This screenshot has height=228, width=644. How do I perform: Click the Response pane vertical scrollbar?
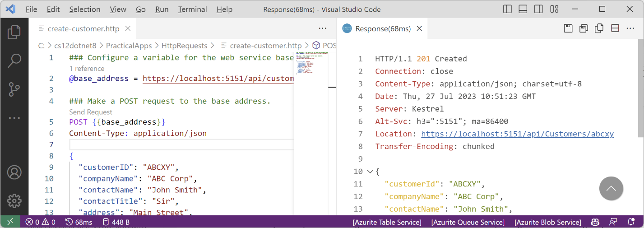[x=641, y=88]
